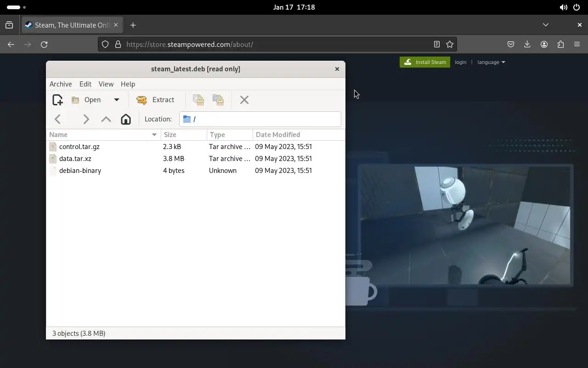Image resolution: width=588 pixels, height=368 pixels.
Task: Create a new archive with the toolbar icon
Action: click(57, 100)
